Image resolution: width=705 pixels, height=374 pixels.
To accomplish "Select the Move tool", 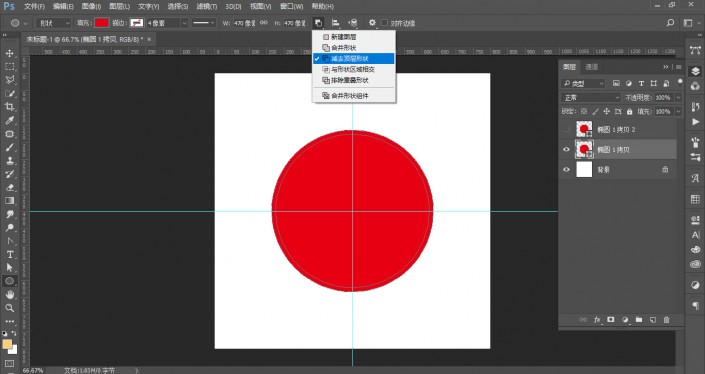I will (9, 53).
